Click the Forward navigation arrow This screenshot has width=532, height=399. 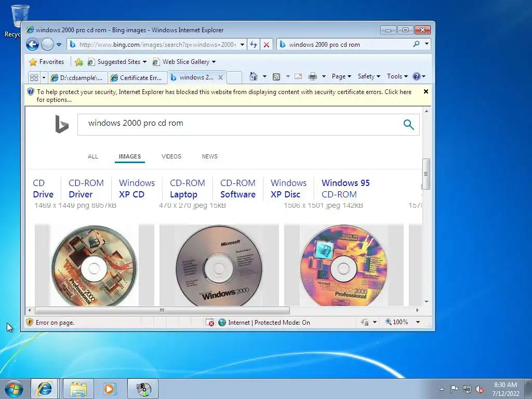click(x=47, y=45)
